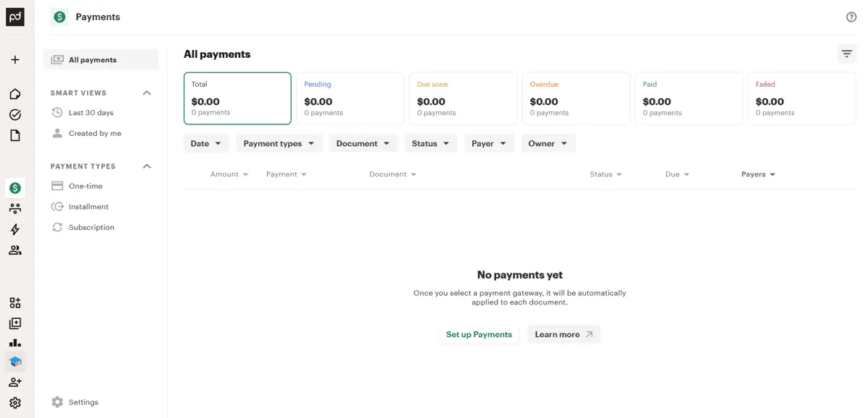Click the No payments yet message

tap(519, 275)
